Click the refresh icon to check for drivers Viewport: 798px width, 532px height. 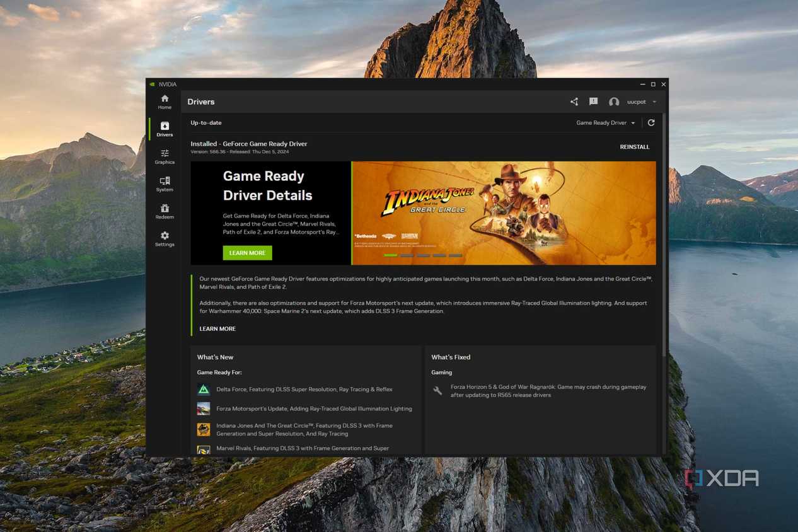(651, 122)
